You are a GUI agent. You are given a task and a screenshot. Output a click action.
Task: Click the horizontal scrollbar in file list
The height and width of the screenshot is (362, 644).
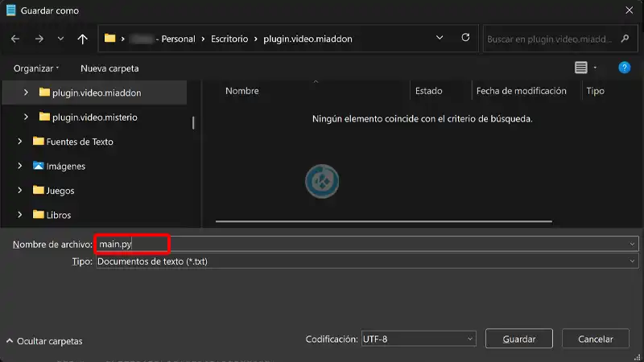click(383, 220)
